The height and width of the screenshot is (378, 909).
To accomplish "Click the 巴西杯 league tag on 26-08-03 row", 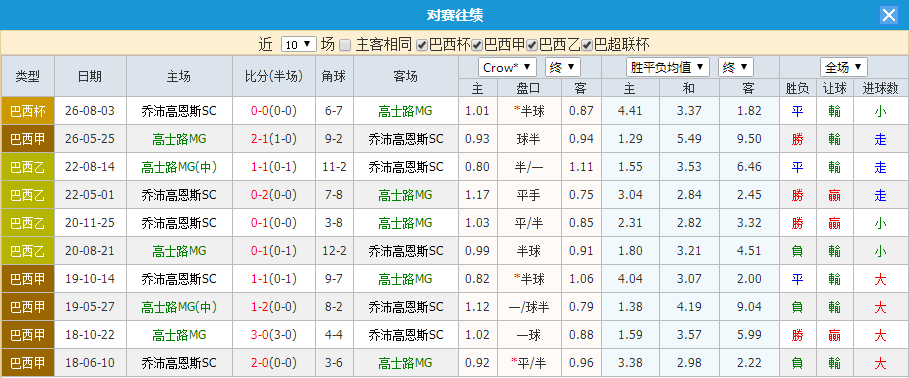I will [28, 111].
